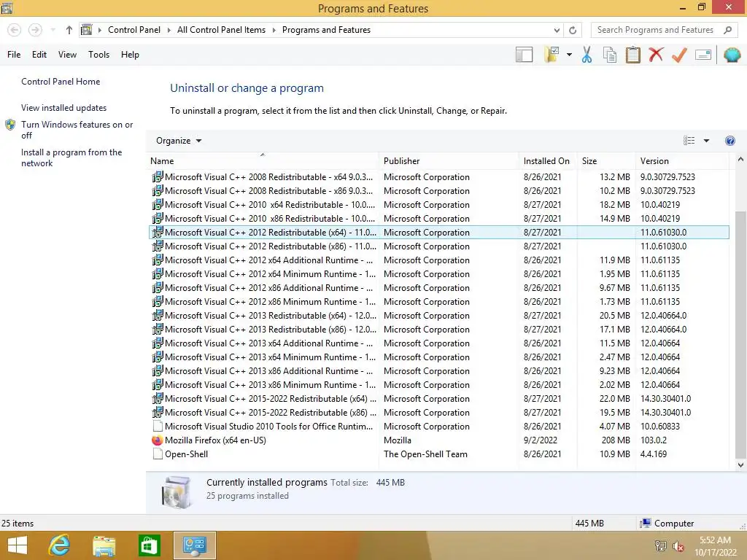747x560 pixels.
Task: Sort by the Version column header
Action: click(682, 161)
